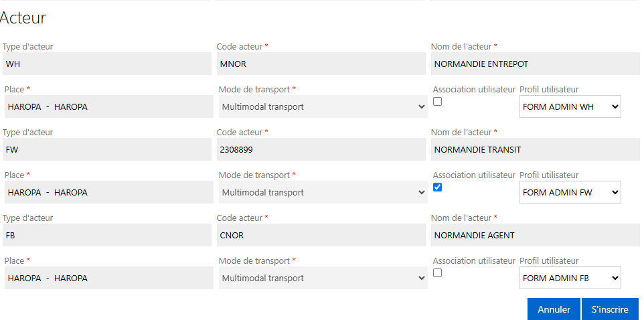Select the FB type d'acteur field
The image size is (644, 320).
[x=107, y=235]
